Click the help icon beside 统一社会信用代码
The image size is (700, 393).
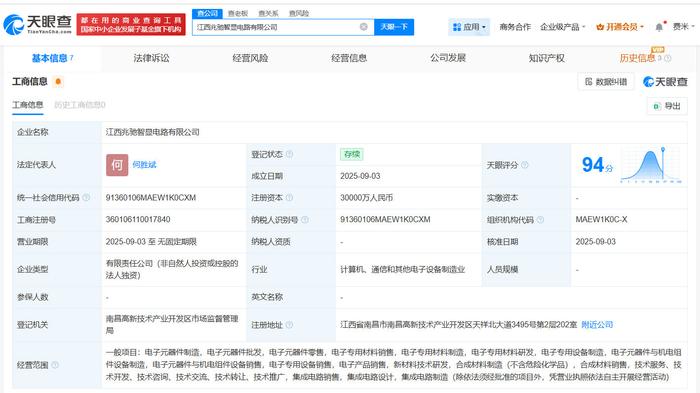pyautogui.click(x=86, y=197)
